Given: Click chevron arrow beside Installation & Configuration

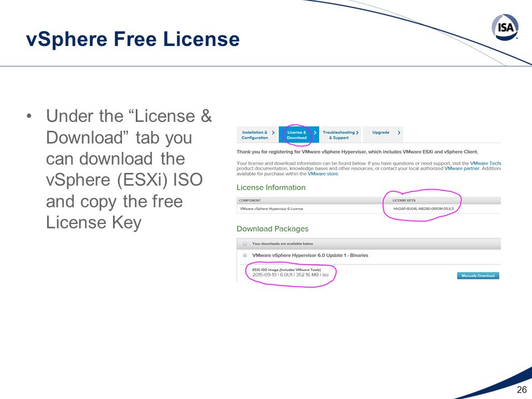Looking at the screenshot, I should pos(273,132).
